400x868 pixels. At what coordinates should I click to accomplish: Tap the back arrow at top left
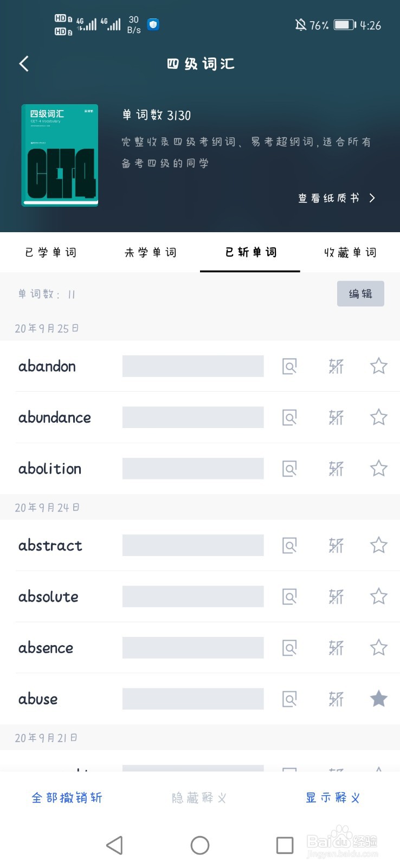click(24, 63)
